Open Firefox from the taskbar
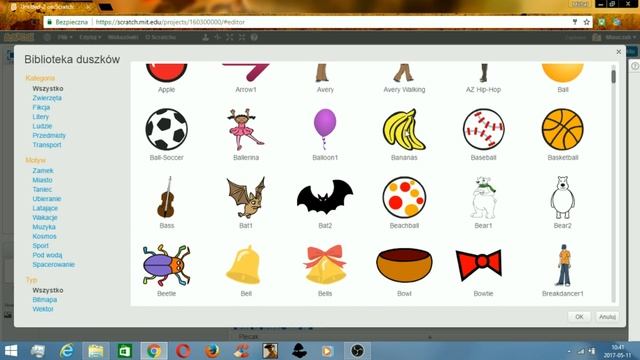Screen dimensions: 640x360 212,351
